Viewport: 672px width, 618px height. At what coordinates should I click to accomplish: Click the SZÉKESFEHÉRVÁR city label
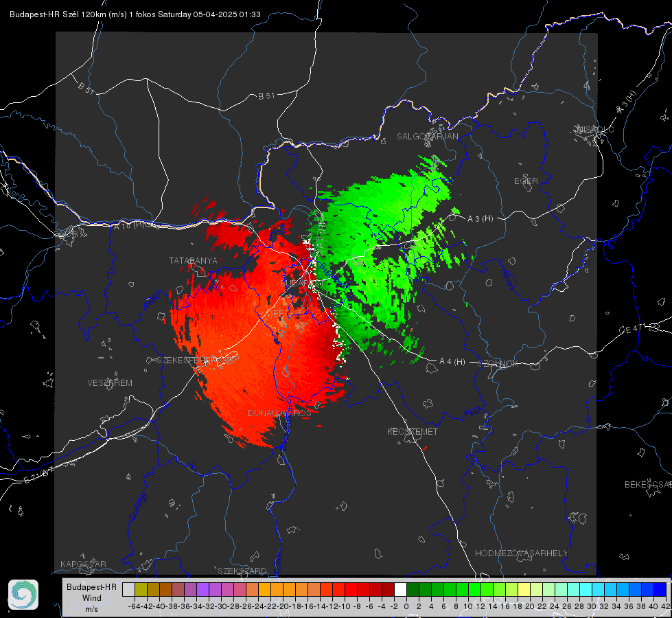[x=195, y=360]
